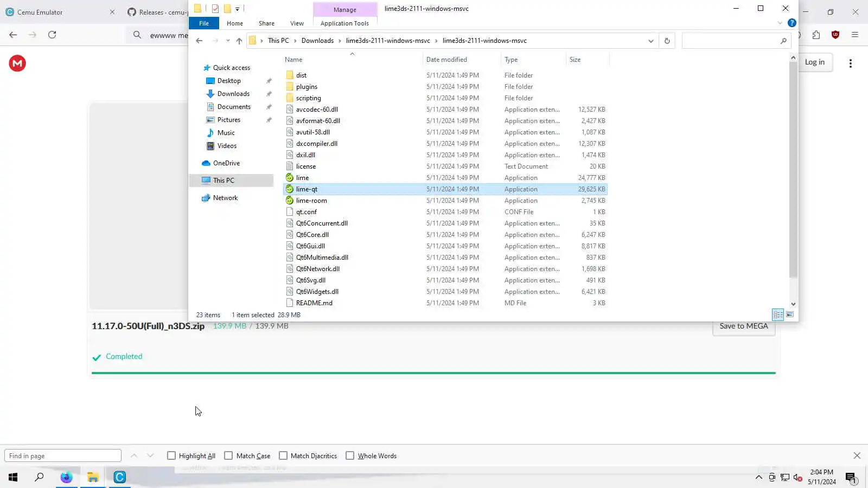This screenshot has height=488, width=868.
Task: Click the Log in button
Action: click(814, 62)
